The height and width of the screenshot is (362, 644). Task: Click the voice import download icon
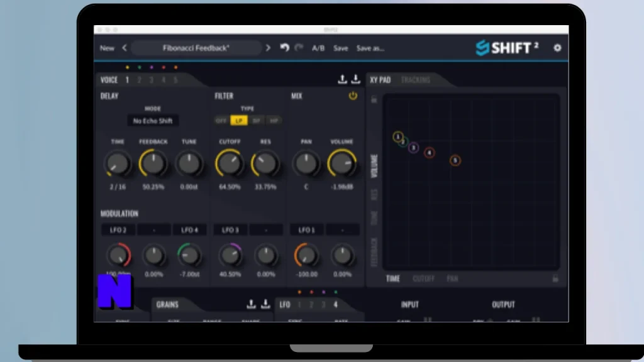click(x=356, y=79)
